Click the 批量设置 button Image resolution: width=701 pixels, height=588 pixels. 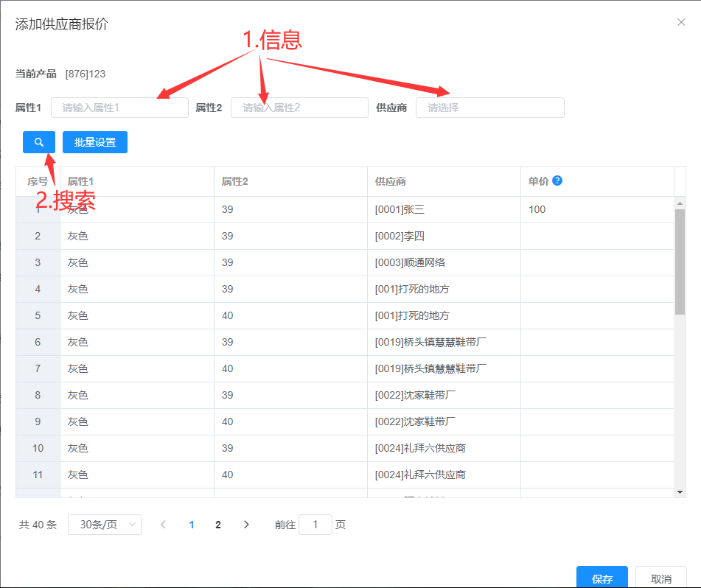coord(95,142)
